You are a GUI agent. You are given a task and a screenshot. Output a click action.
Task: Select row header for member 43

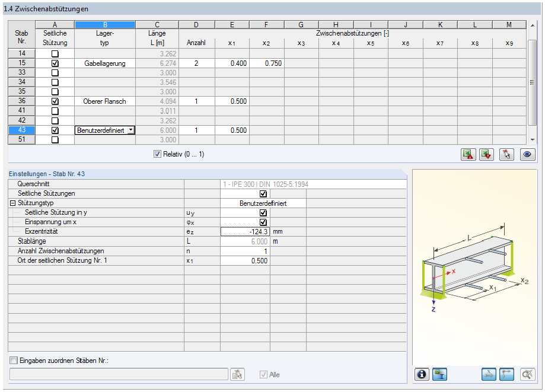tap(21, 130)
